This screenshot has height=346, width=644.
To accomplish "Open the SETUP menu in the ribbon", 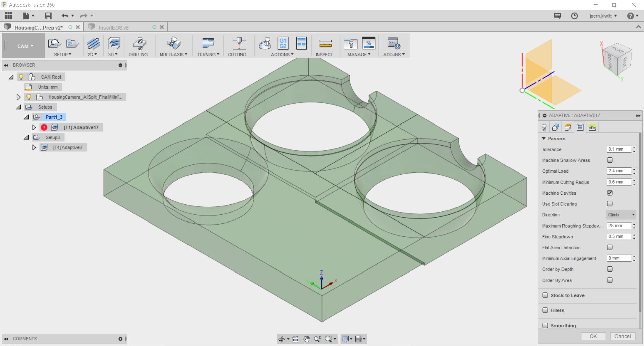I will [63, 54].
